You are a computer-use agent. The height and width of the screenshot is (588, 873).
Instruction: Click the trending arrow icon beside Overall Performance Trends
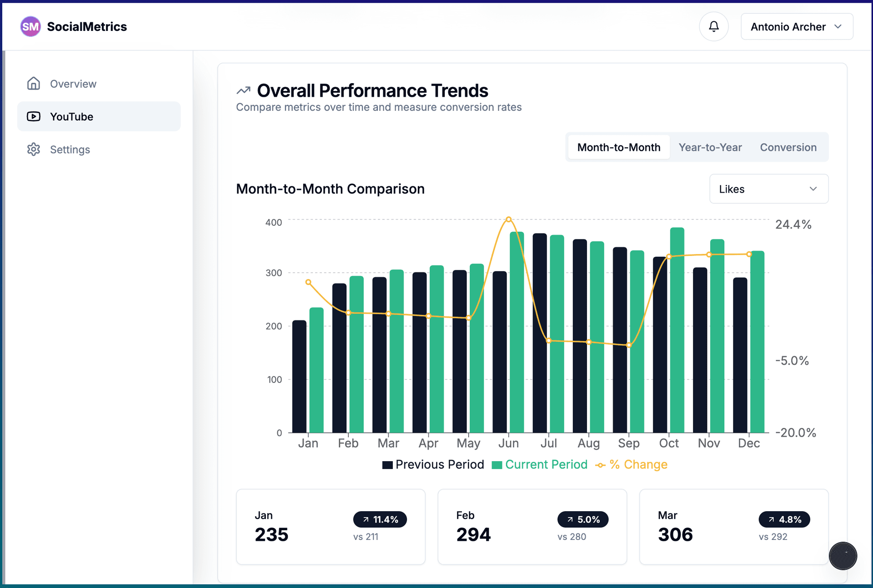point(244,90)
